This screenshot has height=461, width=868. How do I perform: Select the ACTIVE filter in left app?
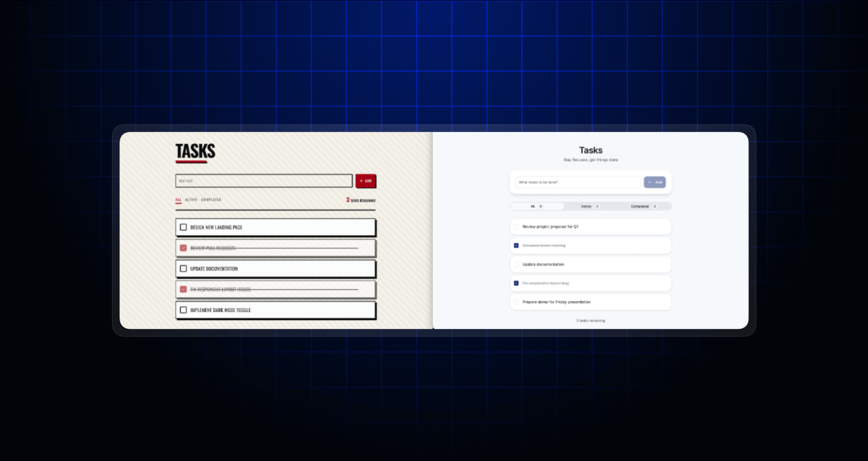coord(191,200)
